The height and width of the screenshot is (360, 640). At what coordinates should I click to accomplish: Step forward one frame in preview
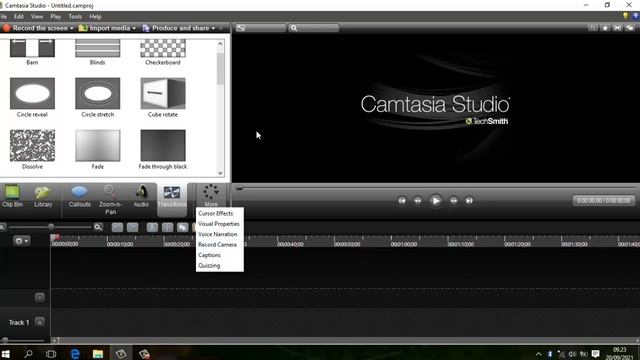pos(453,201)
